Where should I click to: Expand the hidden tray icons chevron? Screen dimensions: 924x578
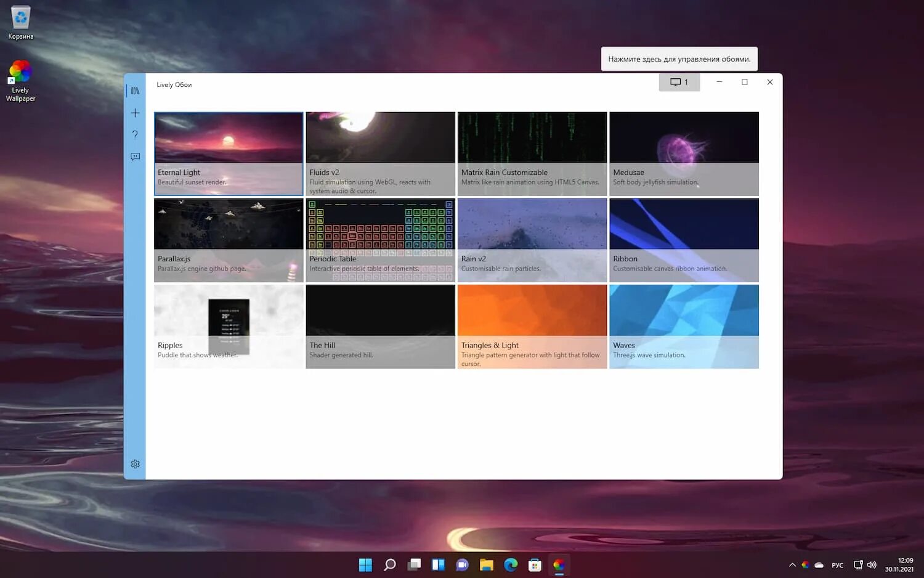coord(792,565)
